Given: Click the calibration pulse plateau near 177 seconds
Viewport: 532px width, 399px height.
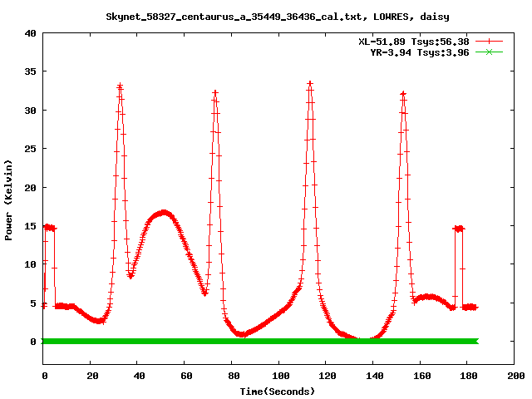Looking at the screenshot, I should click(459, 229).
